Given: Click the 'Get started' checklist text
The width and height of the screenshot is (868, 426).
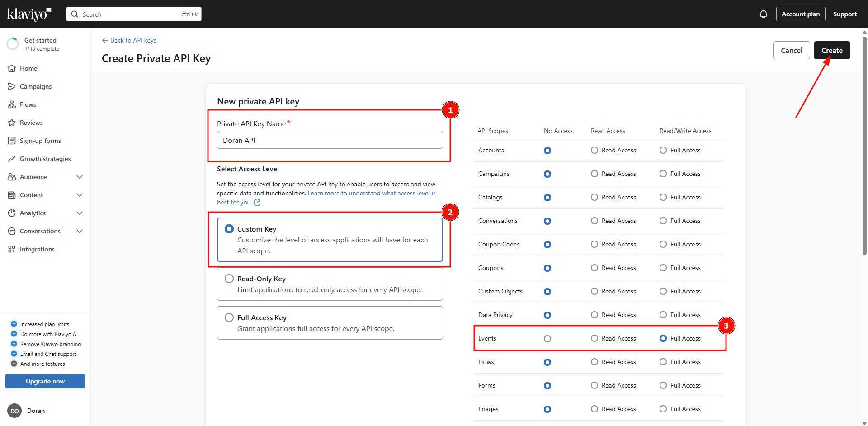Looking at the screenshot, I should pyautogui.click(x=40, y=40).
